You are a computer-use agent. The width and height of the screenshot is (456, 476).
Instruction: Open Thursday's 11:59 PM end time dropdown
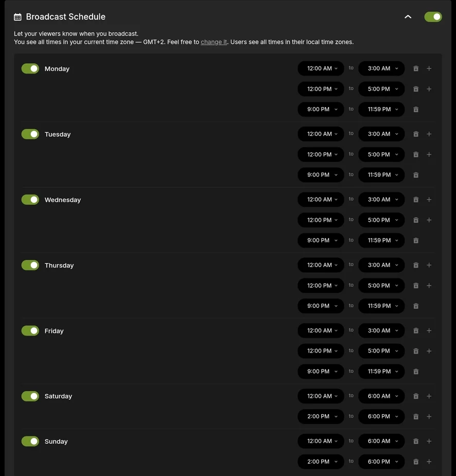click(x=381, y=306)
